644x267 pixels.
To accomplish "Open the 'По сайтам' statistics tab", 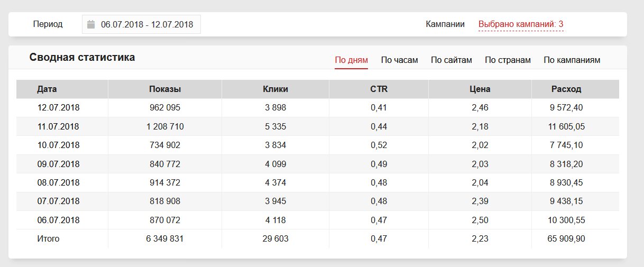I will pyautogui.click(x=451, y=60).
